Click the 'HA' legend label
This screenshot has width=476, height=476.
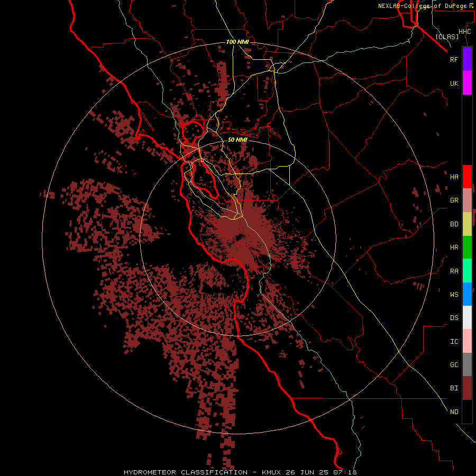454,177
